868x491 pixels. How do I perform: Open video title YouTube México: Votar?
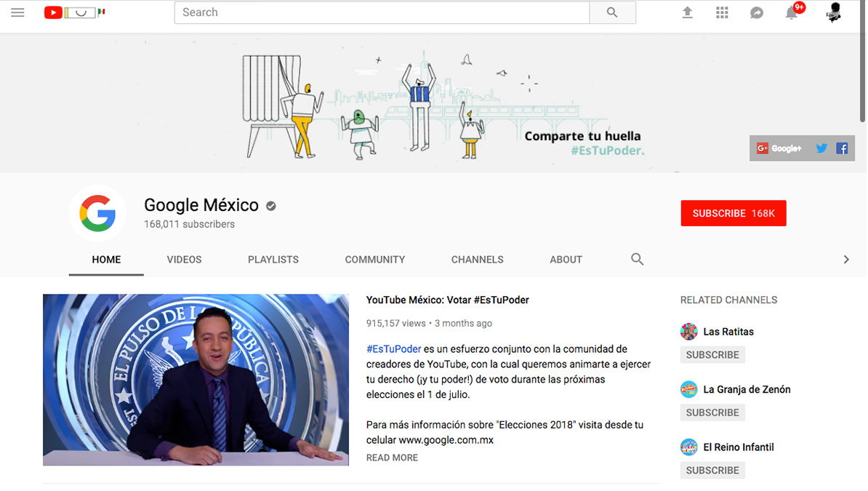coord(447,300)
